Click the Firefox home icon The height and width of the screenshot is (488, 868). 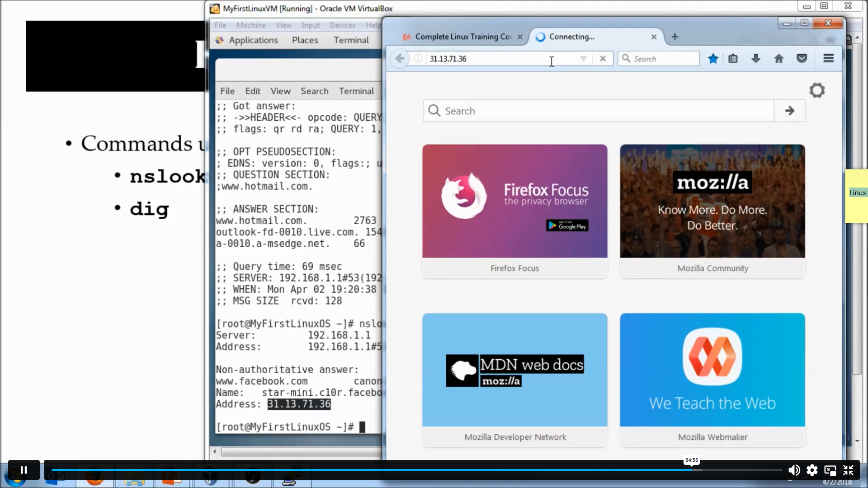(x=778, y=59)
